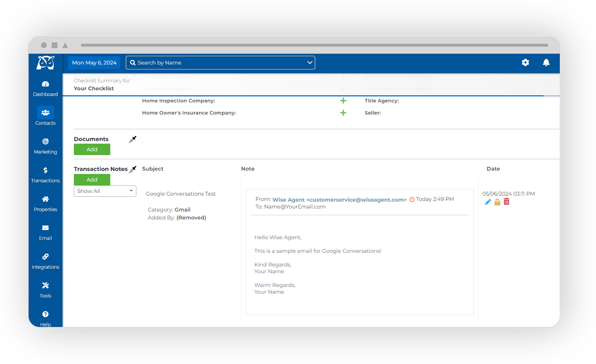596x364 pixels.
Task: Click the Home Inspection Company label
Action: tap(178, 101)
